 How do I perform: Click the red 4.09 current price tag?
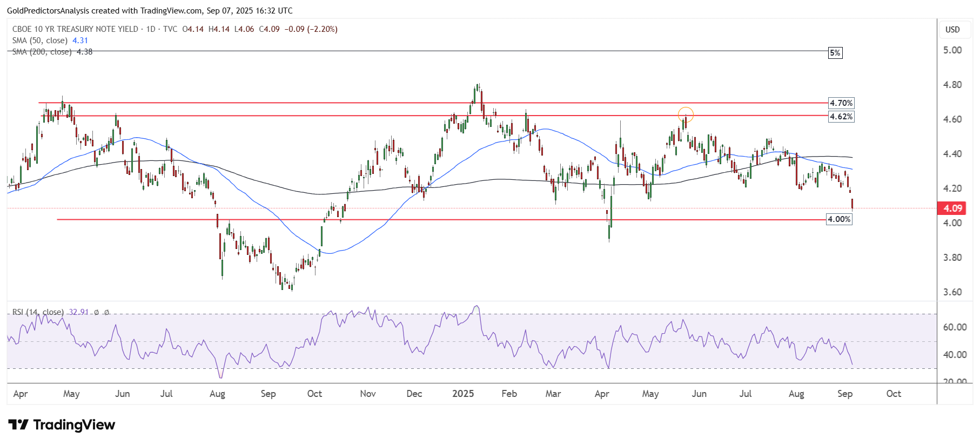[x=952, y=208]
